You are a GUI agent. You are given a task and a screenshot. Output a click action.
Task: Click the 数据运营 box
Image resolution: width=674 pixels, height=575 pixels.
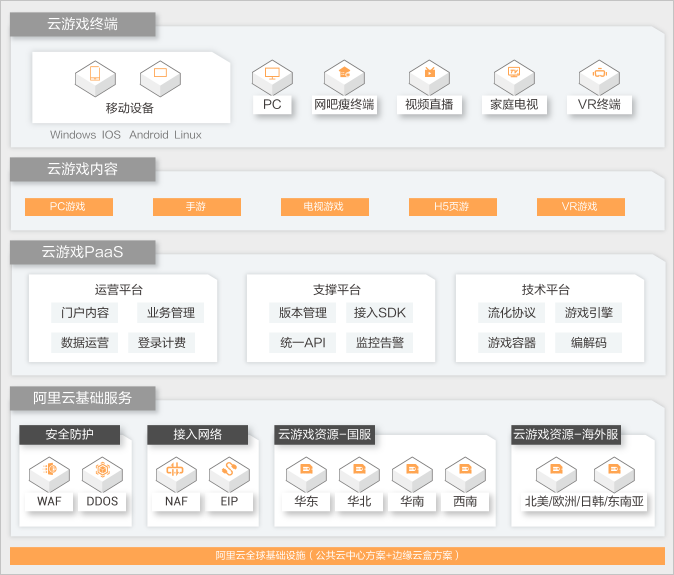click(x=85, y=343)
